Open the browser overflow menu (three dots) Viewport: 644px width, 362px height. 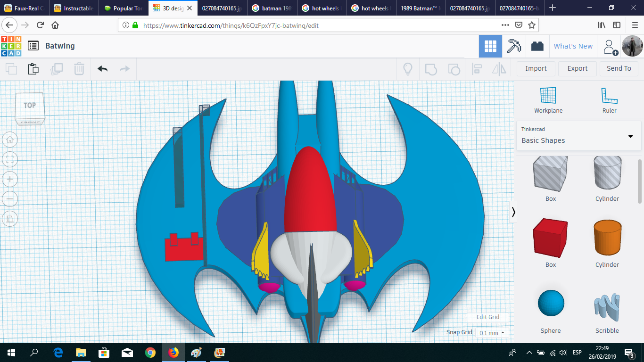click(504, 25)
